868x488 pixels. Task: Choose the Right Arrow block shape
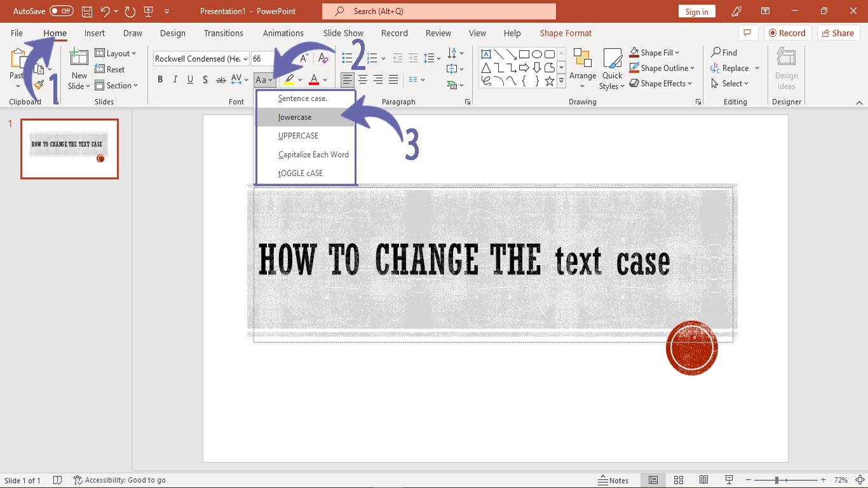point(524,67)
